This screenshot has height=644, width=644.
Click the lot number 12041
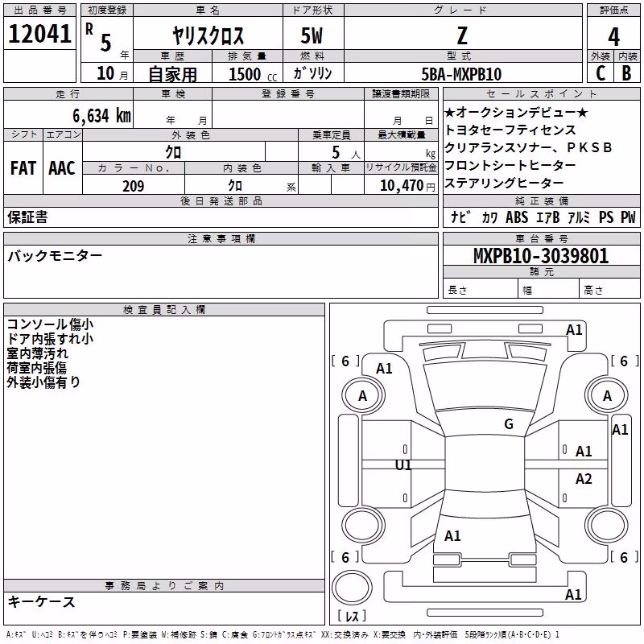click(x=39, y=34)
